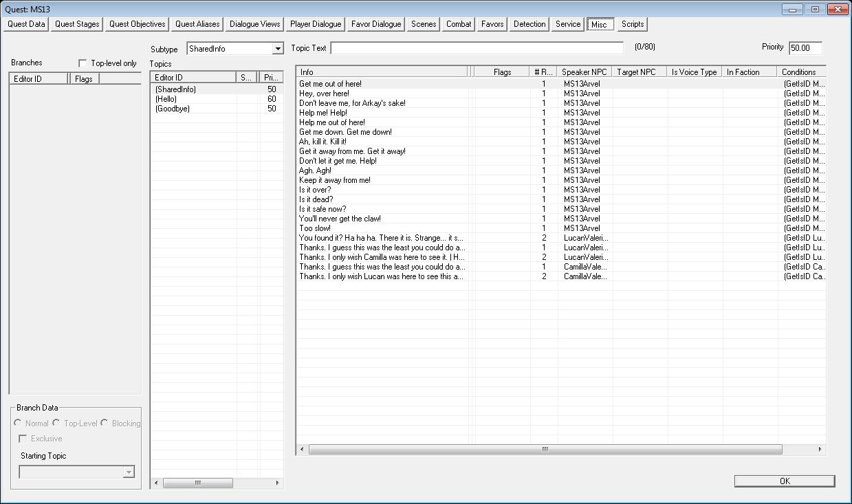Screen dimensions: 852x504
Task: Click the Topics list horizontal scrollbar thumb
Action: point(198,483)
